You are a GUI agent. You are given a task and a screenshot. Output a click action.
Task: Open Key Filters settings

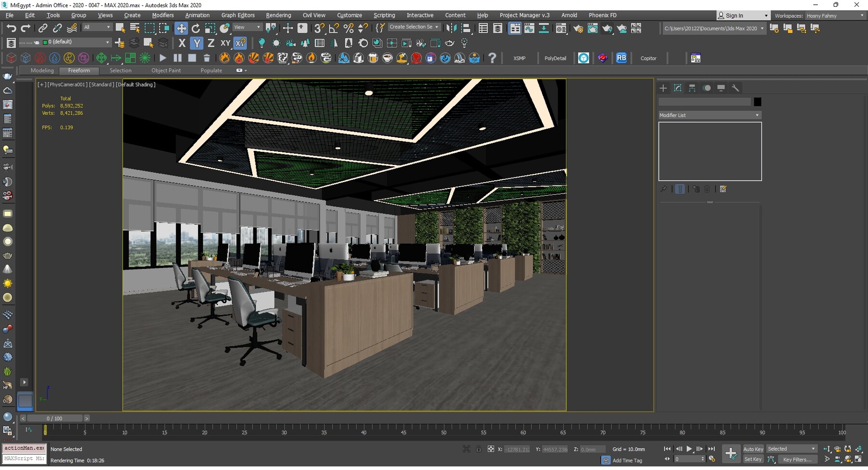(x=798, y=459)
